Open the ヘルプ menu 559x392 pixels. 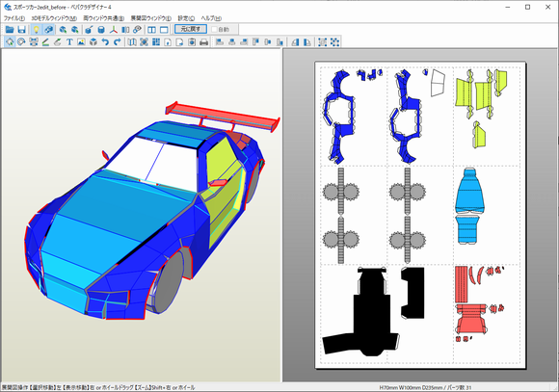(x=211, y=18)
